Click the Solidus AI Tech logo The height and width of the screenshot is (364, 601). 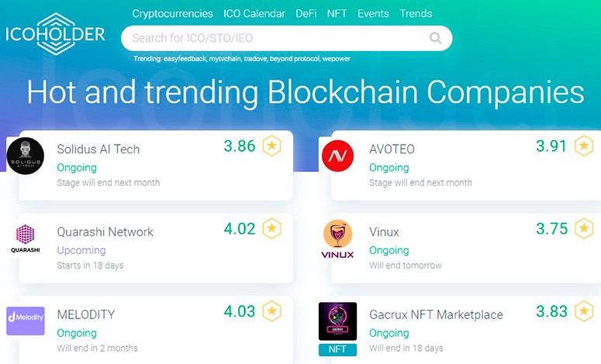pos(26,156)
